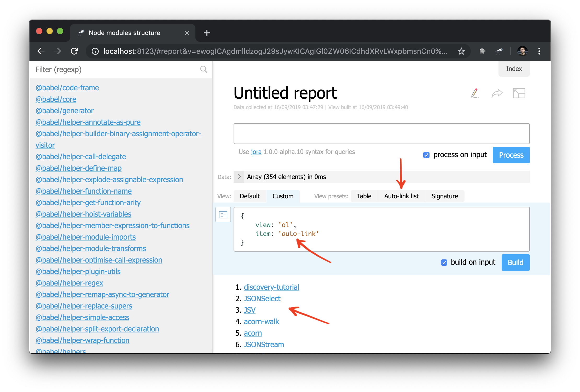Toggle fullscreen mode icon next to the title
The width and height of the screenshot is (580, 392).
(519, 93)
